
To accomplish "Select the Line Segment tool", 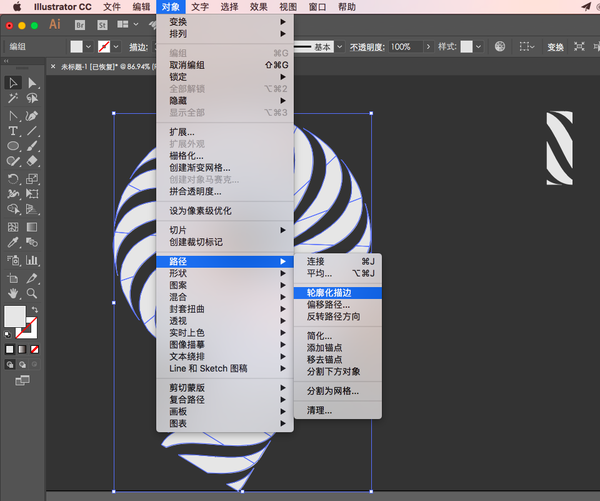I will tap(32, 131).
